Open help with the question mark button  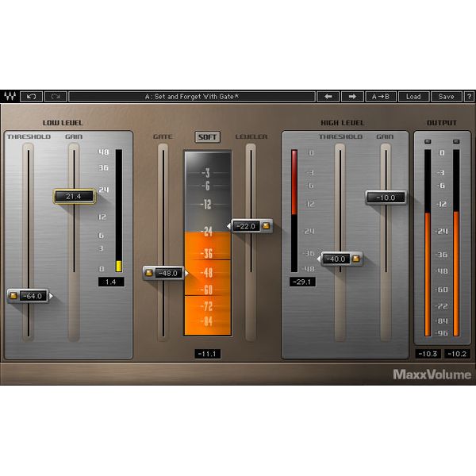pyautogui.click(x=469, y=97)
